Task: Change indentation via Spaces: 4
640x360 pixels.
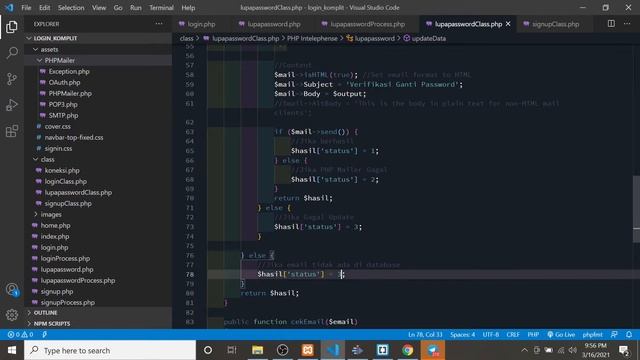Action: (x=462, y=334)
